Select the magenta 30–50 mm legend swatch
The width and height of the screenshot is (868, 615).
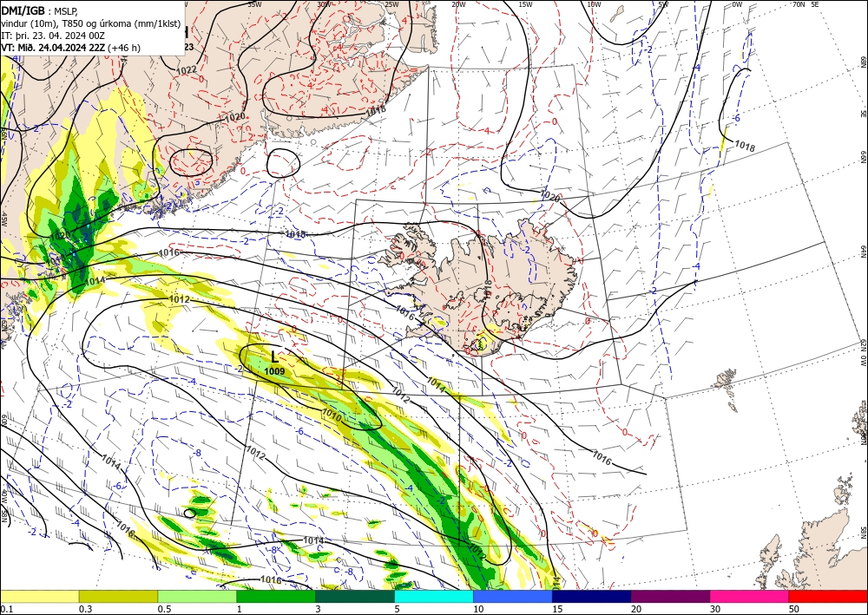coord(750,596)
